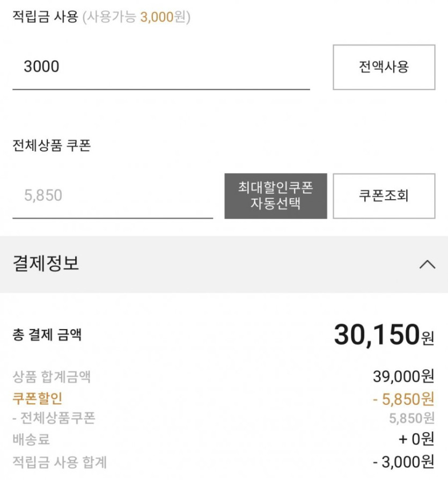Click the 배송료 label
The image size is (448, 480).
(x=31, y=439)
